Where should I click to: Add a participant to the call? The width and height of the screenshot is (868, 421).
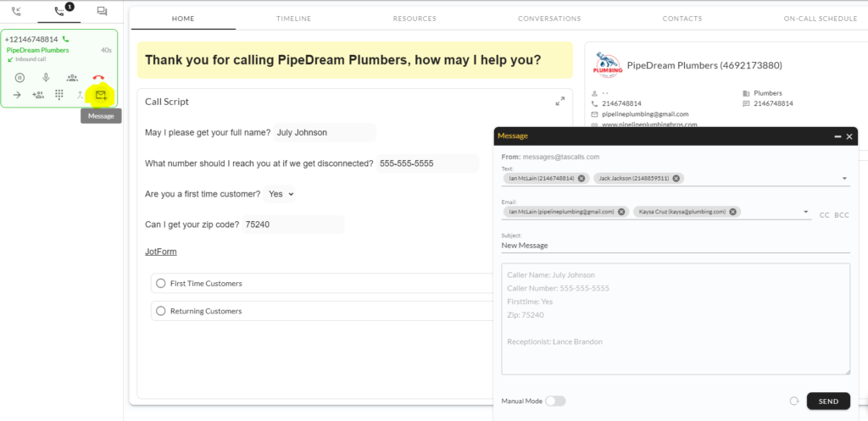pyautogui.click(x=38, y=95)
